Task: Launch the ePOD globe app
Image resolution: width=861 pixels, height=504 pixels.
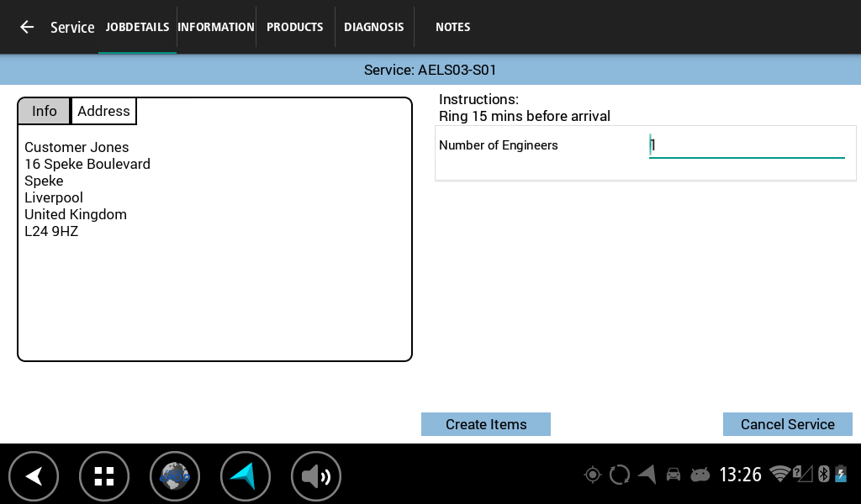Action: coord(175,476)
